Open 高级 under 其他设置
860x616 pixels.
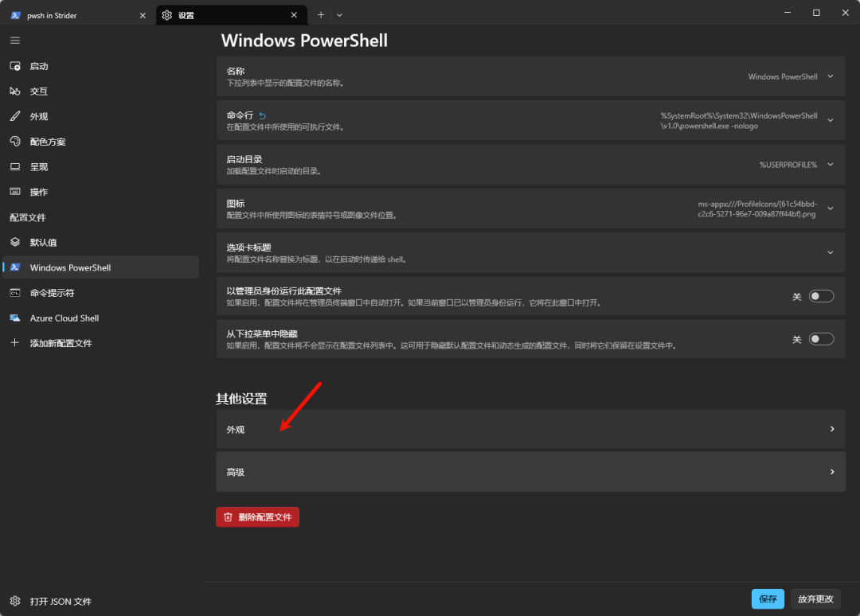(x=530, y=472)
